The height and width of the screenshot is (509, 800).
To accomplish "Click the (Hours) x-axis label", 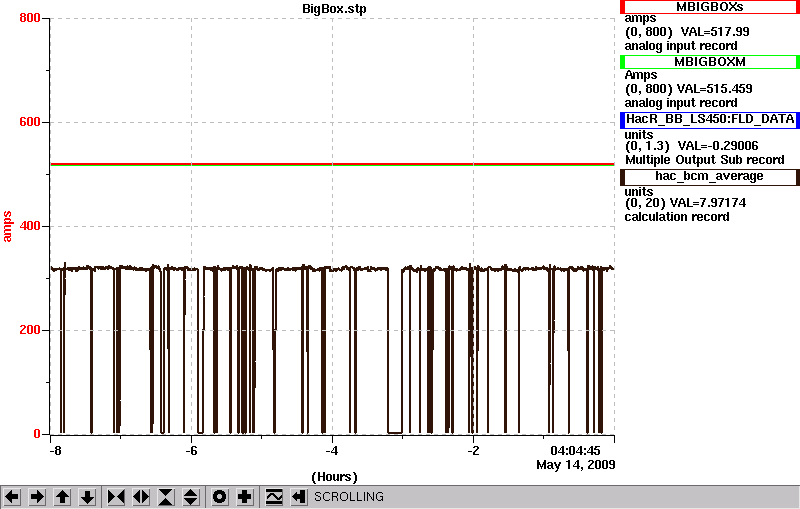I will tap(334, 477).
